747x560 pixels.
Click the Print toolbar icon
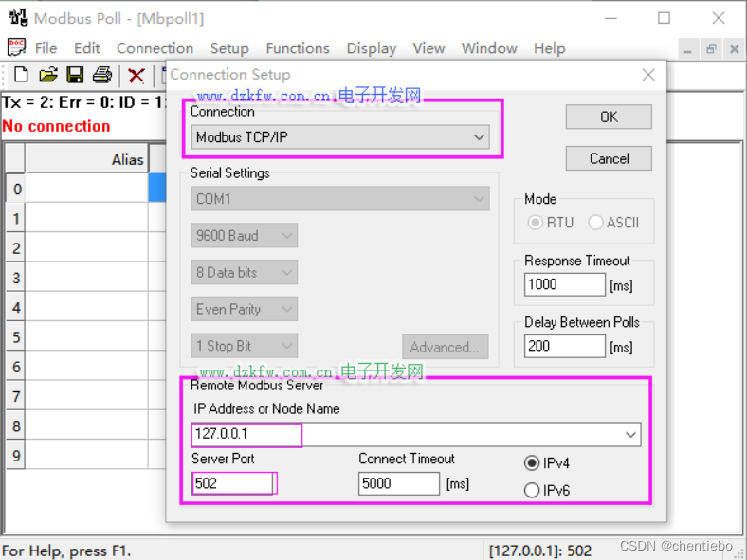coord(102,75)
